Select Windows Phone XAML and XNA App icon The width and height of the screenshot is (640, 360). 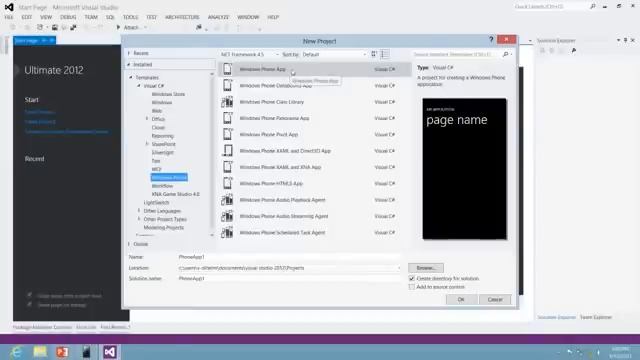[x=227, y=167]
